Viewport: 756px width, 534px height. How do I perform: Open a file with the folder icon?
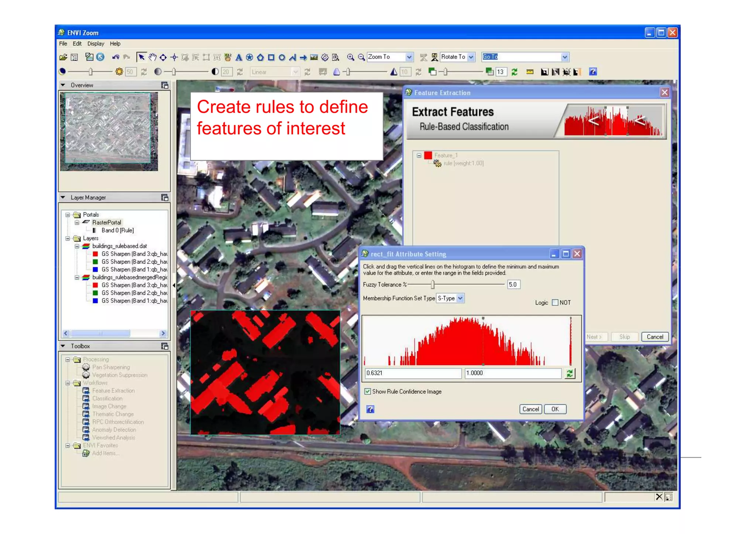click(x=63, y=57)
